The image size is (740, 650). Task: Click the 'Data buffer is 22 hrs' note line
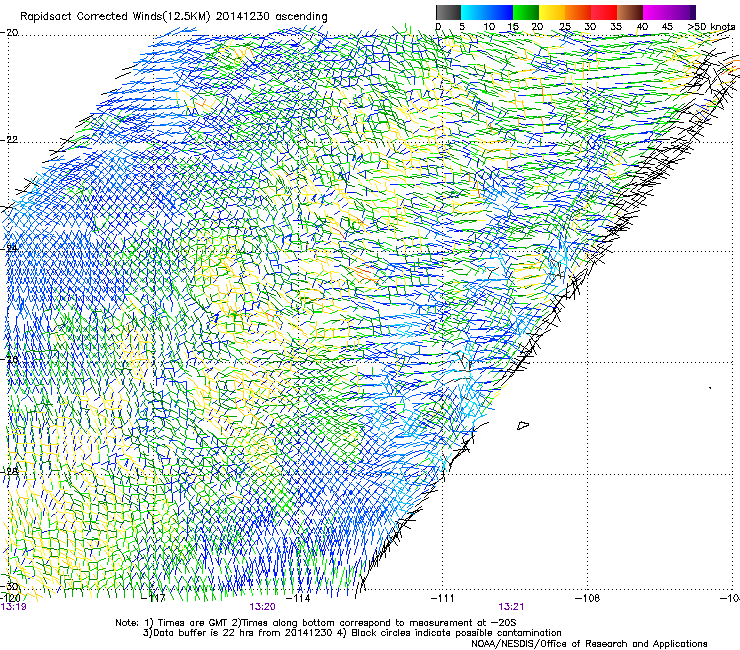pos(238,633)
